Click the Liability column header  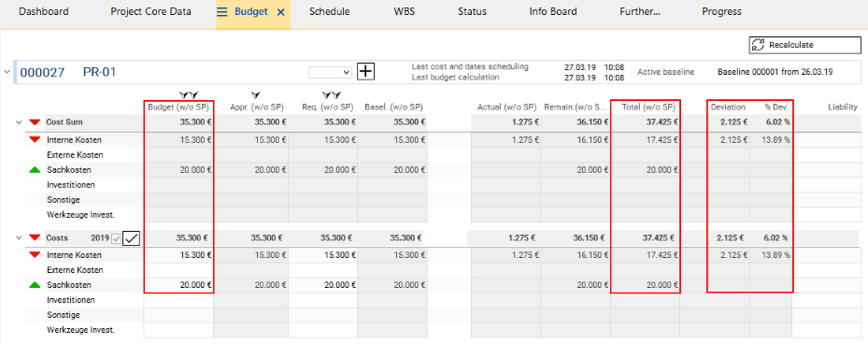pos(843,107)
